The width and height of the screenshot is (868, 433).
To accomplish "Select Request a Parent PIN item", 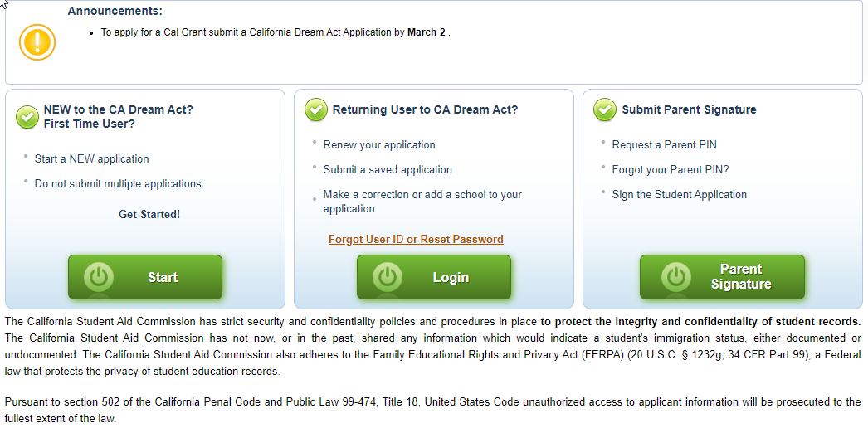I will coord(664,145).
